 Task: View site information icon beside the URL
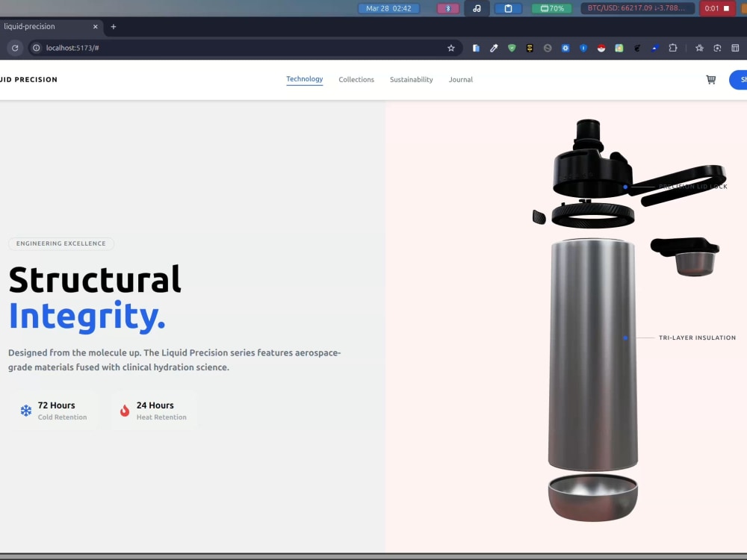pos(36,48)
